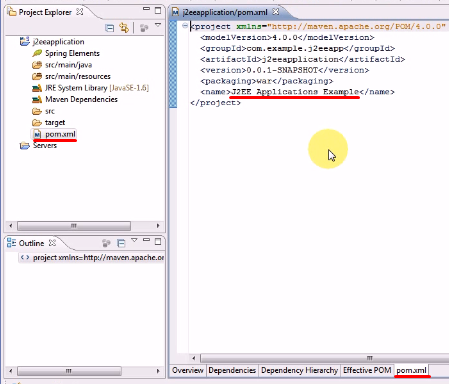Minimize the Project Explorer panel
Viewport: 449px width, 384px height.
tap(146, 9)
